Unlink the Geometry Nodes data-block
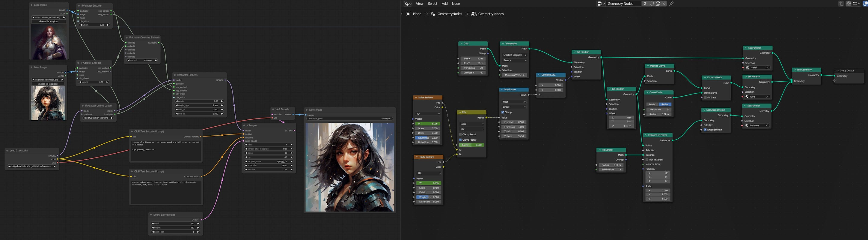The width and height of the screenshot is (868, 240). [664, 4]
